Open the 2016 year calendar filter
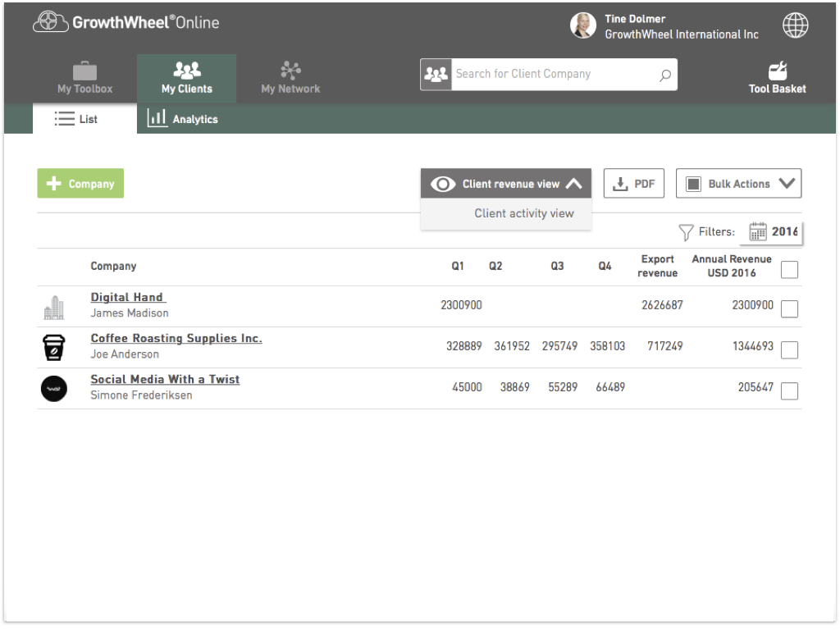The width and height of the screenshot is (840, 630). (x=774, y=232)
